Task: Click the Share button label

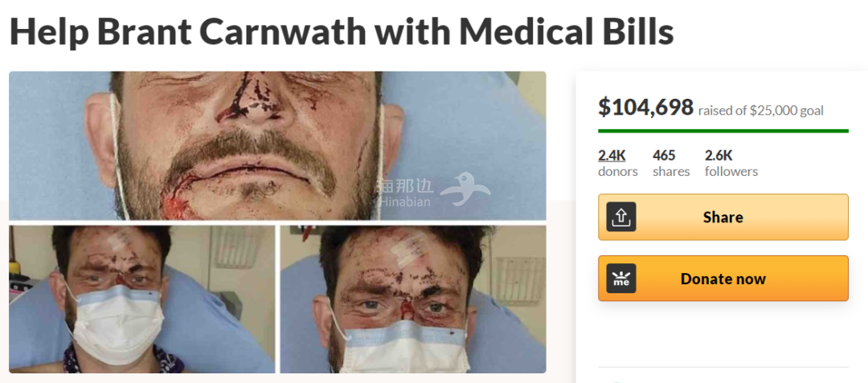Action: [x=723, y=218]
